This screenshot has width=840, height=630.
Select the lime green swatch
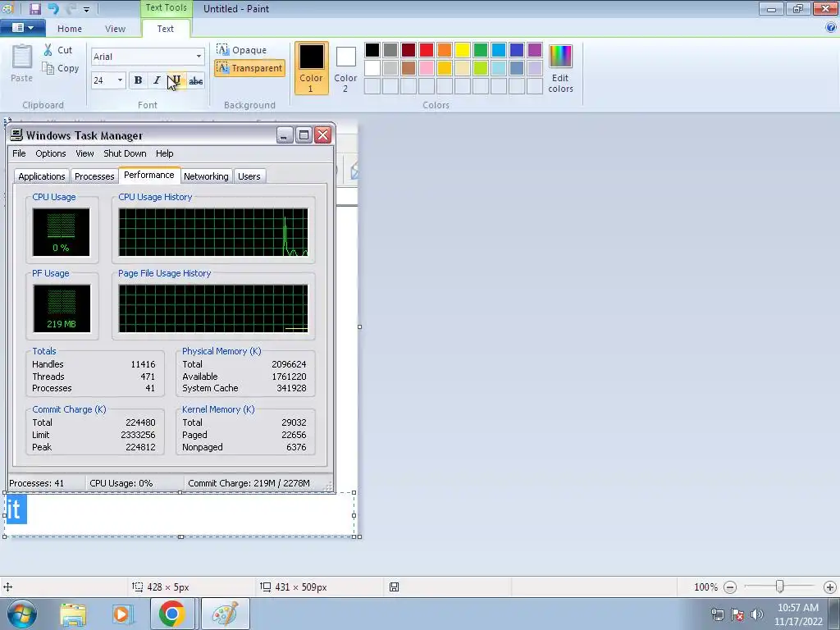click(481, 68)
